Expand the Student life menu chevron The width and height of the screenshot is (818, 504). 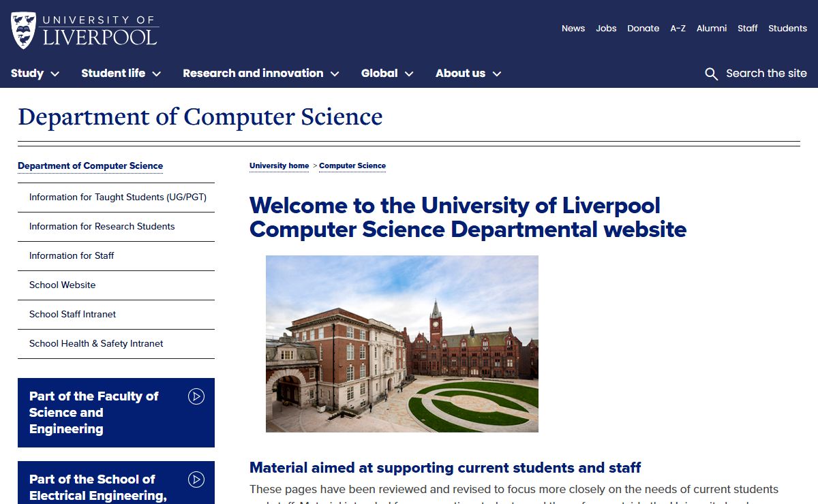point(156,74)
